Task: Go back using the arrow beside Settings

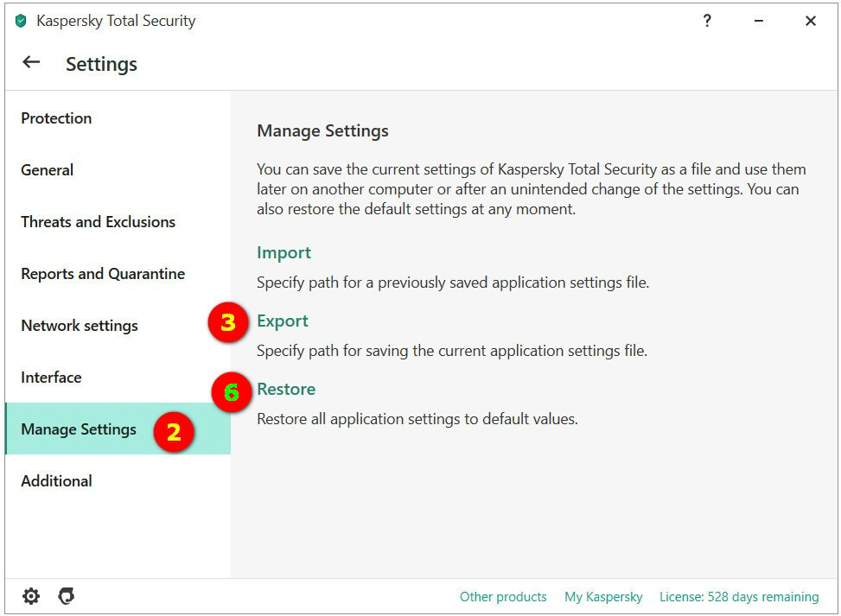Action: coord(31,62)
